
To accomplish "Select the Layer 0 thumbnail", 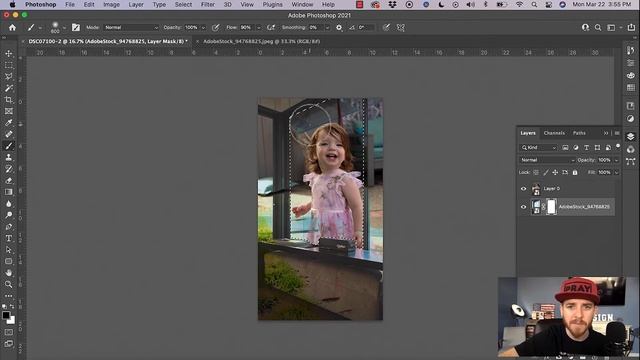I will 536,189.
